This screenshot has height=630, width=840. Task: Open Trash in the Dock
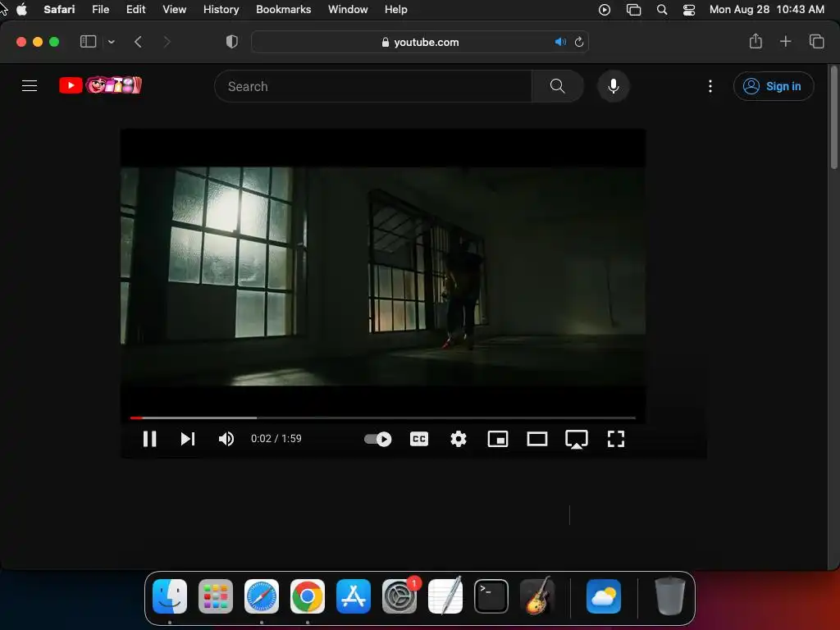[x=669, y=596]
